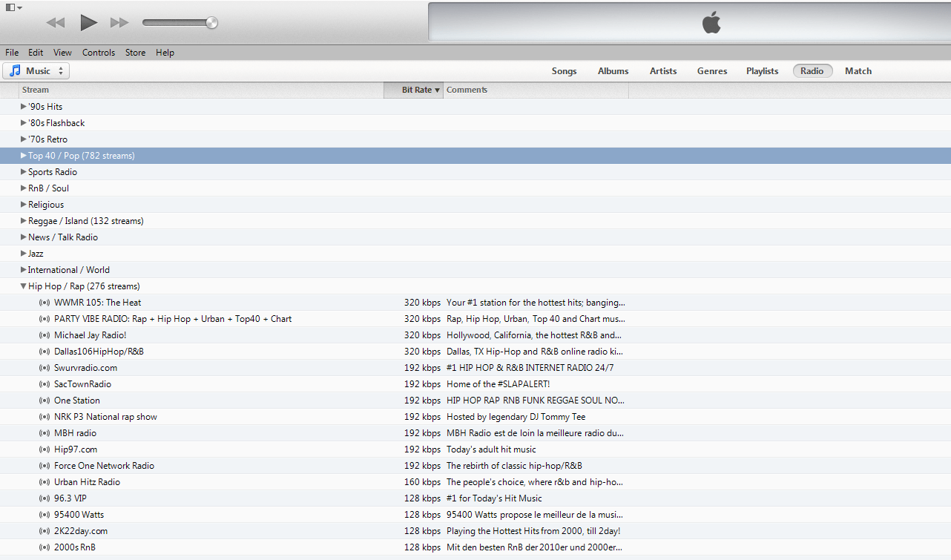Click the stream icon for Michael Jay Radio!

(45, 335)
